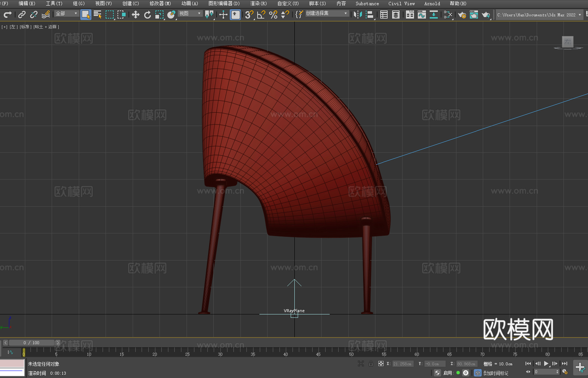The height and width of the screenshot is (378, 588).
Task: Click the Mirror tool icon
Action: click(x=358, y=14)
